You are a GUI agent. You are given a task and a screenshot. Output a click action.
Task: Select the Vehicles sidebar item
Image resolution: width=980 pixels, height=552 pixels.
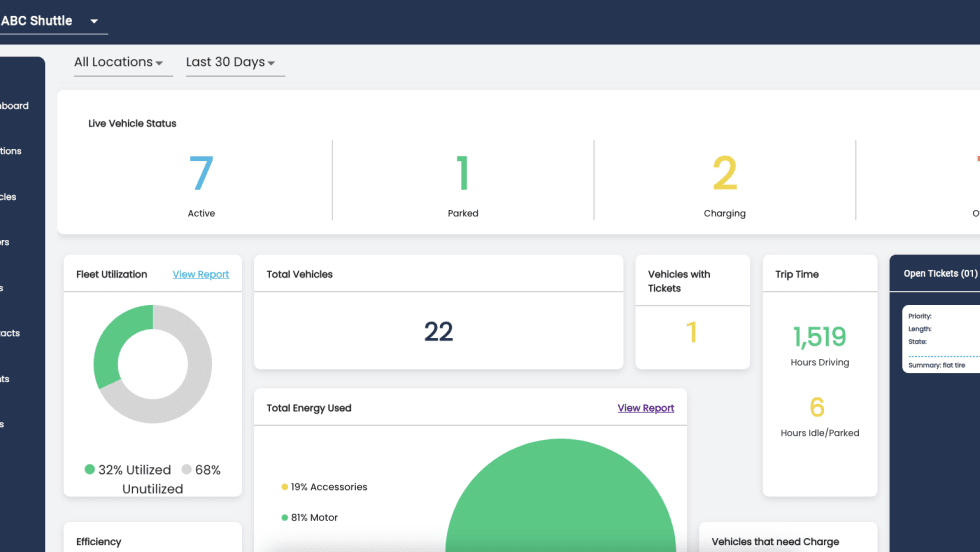pyautogui.click(x=9, y=197)
